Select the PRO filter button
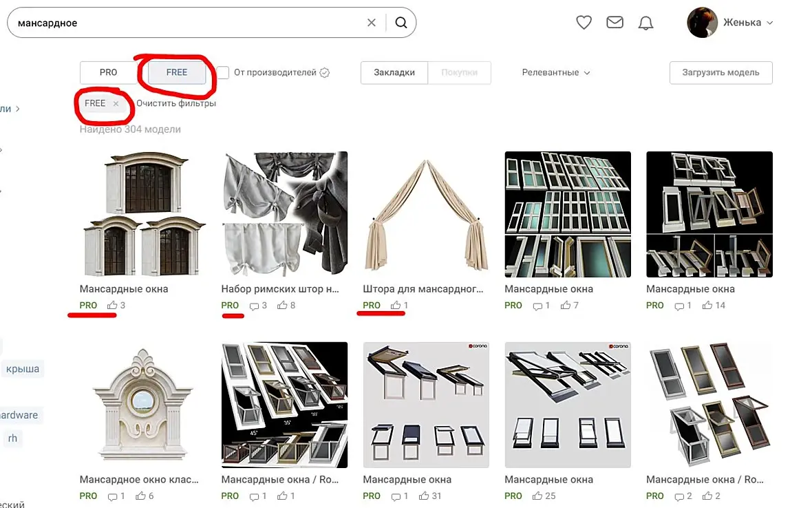The width and height of the screenshot is (812, 508). pyautogui.click(x=108, y=72)
